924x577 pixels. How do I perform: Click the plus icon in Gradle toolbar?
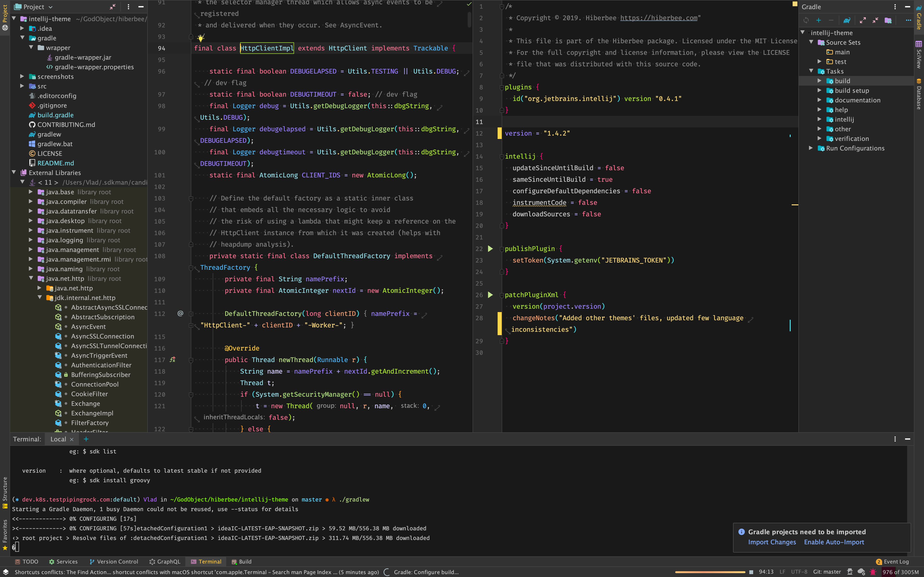coord(818,20)
